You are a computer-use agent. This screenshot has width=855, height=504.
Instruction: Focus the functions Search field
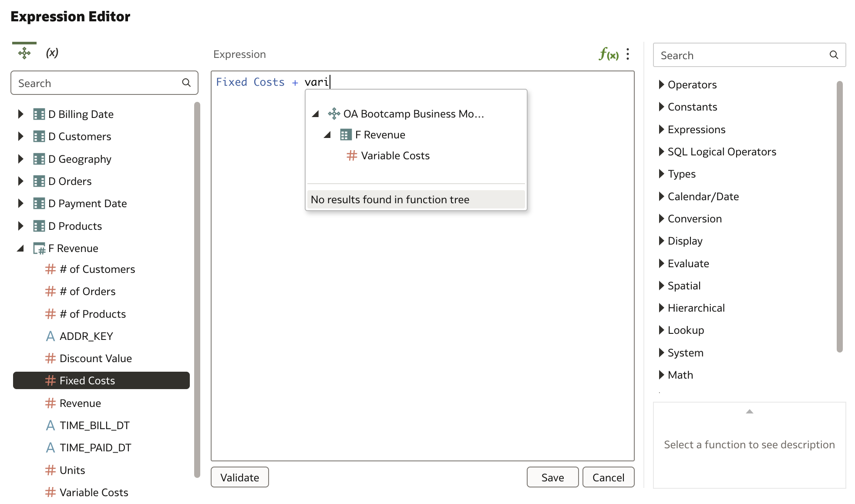point(749,55)
